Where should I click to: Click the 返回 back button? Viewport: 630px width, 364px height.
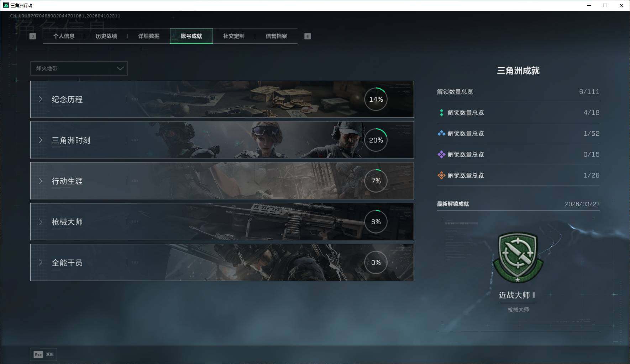[43, 354]
